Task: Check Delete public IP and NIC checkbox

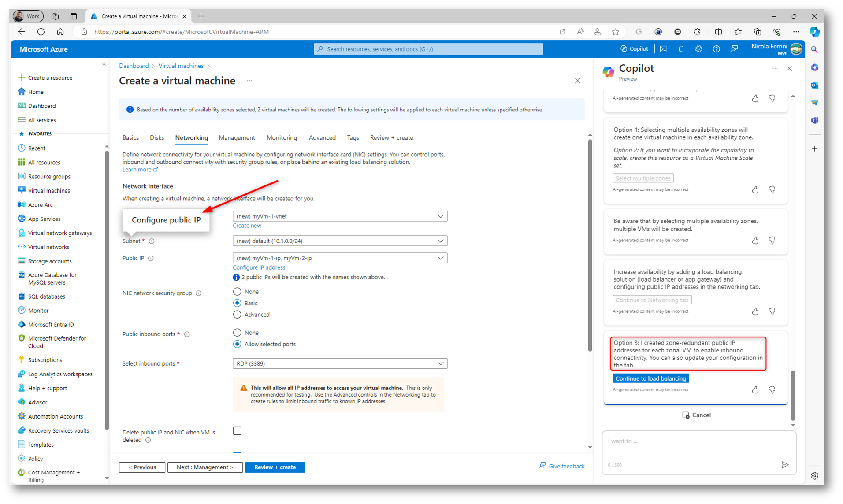Action: (237, 430)
